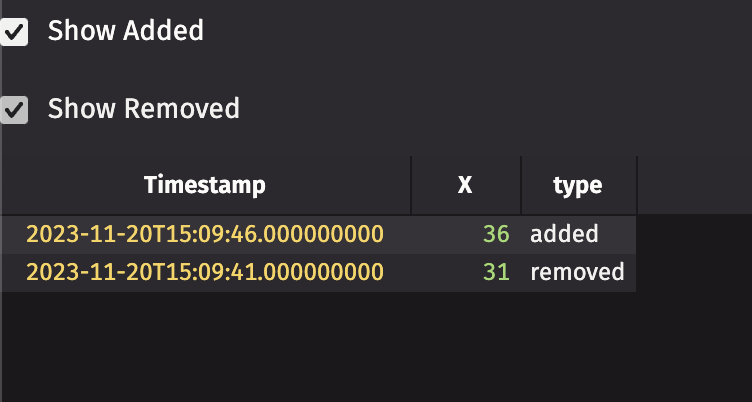
Task: Click the divider between Timestamp and X headers
Action: pyautogui.click(x=411, y=185)
